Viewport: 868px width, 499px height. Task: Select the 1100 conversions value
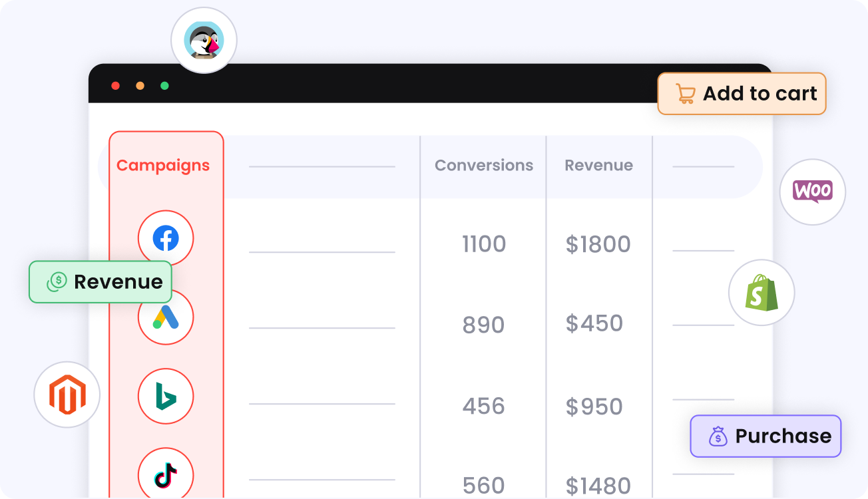(484, 244)
